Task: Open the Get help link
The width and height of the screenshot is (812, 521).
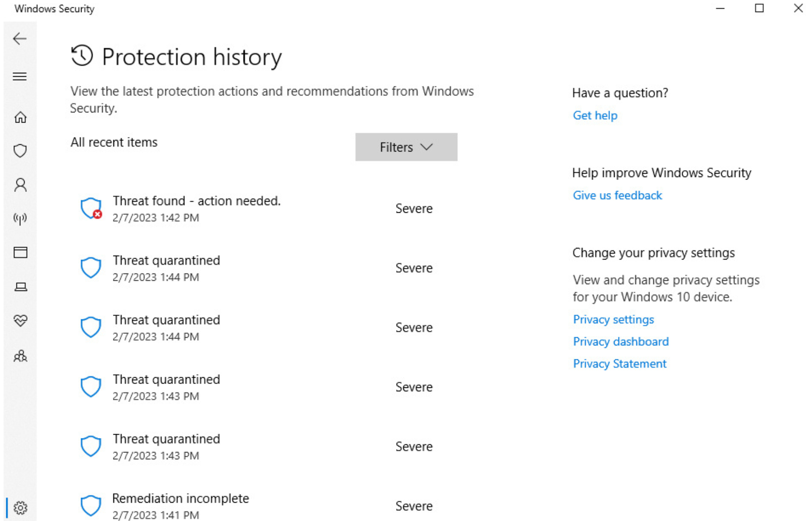Action: tap(594, 115)
